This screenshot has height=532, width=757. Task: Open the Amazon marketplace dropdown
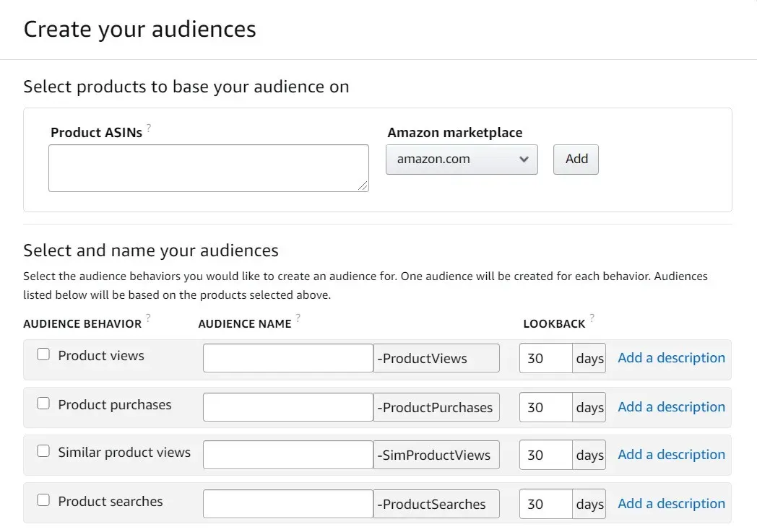point(462,160)
